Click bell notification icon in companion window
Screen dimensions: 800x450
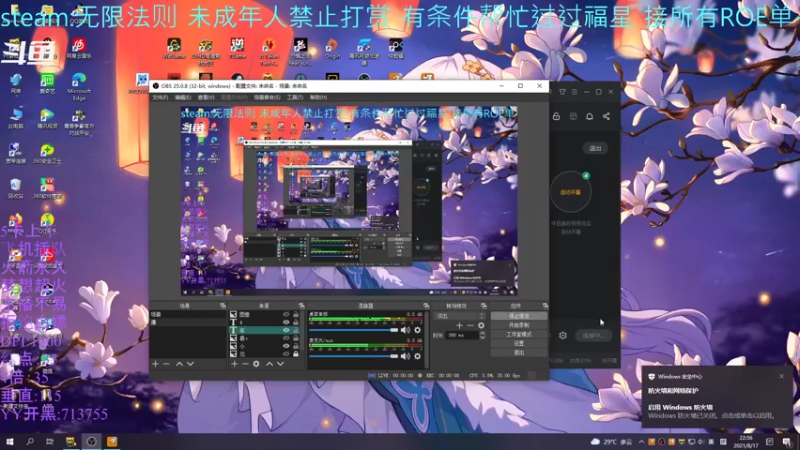(x=589, y=116)
